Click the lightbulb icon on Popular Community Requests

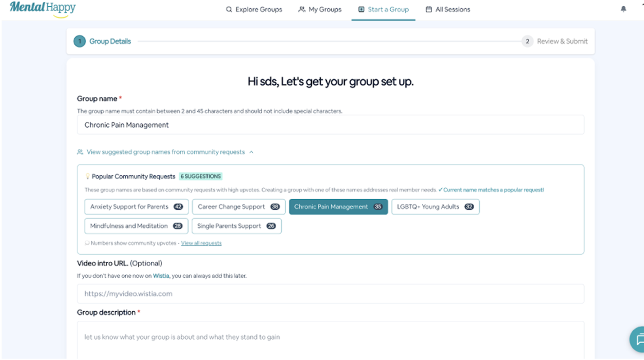pos(87,176)
